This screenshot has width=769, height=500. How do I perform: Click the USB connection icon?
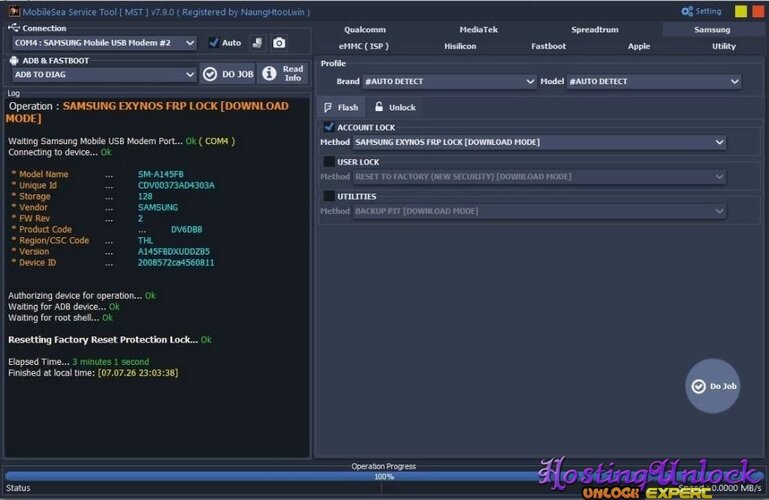[x=14, y=27]
